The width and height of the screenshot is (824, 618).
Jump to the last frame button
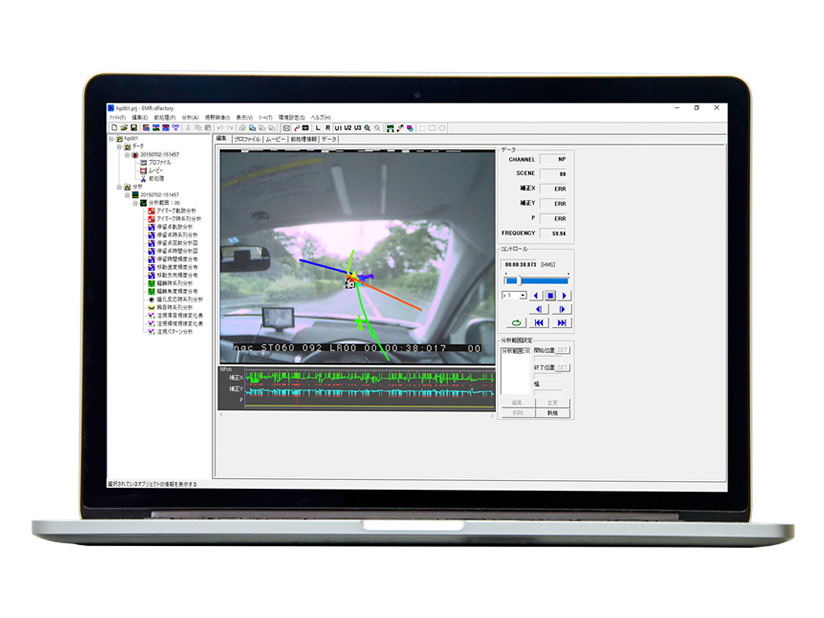point(562,323)
